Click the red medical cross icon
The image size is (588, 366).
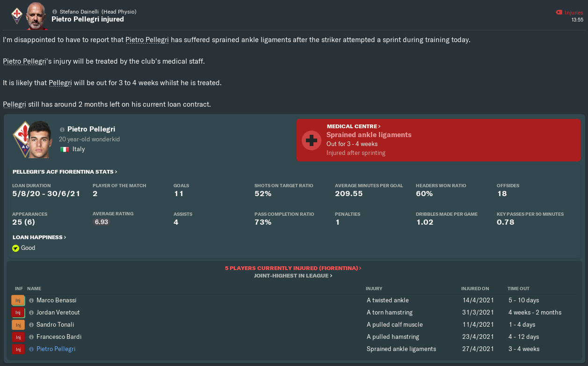pyautogui.click(x=311, y=140)
